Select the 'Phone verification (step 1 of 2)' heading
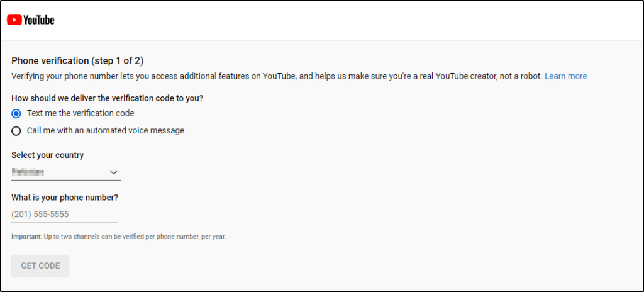The width and height of the screenshot is (644, 292). point(77,61)
